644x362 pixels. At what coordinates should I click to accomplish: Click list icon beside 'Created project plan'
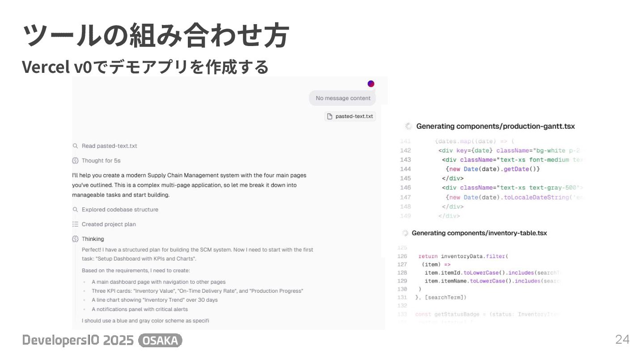coord(75,224)
